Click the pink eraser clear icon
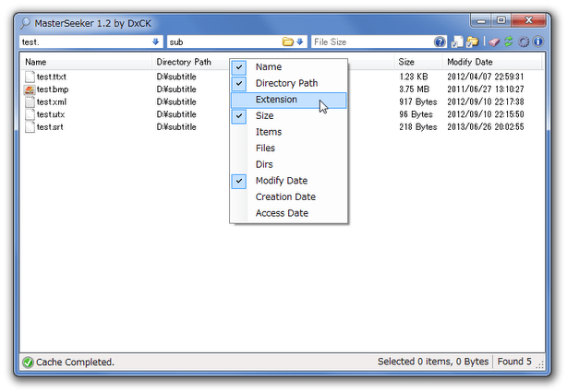567x392 pixels. tap(494, 42)
